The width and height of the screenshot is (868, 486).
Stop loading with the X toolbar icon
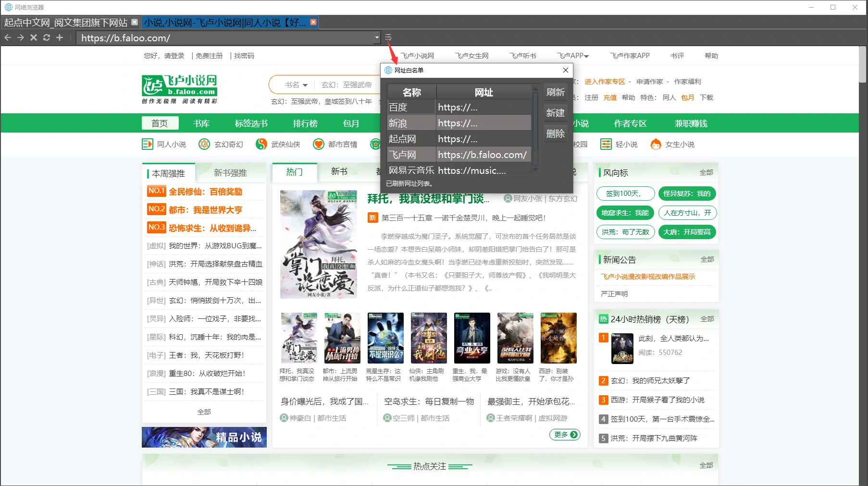click(34, 37)
